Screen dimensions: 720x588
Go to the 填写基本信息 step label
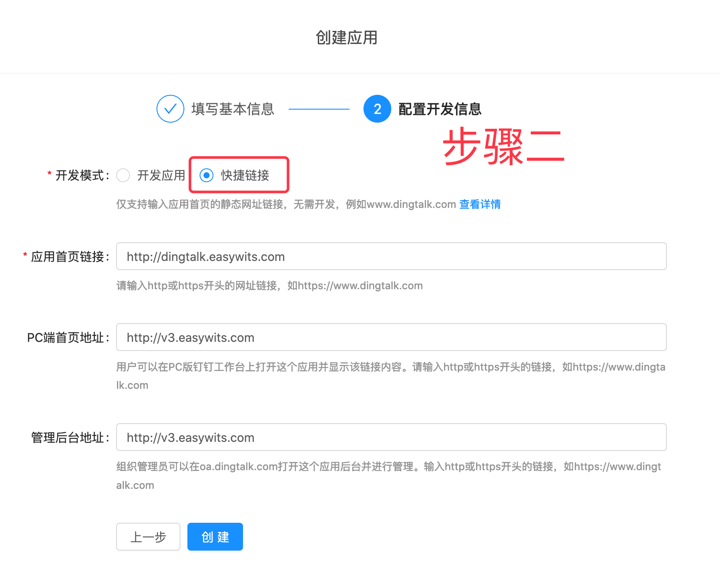[x=233, y=109]
